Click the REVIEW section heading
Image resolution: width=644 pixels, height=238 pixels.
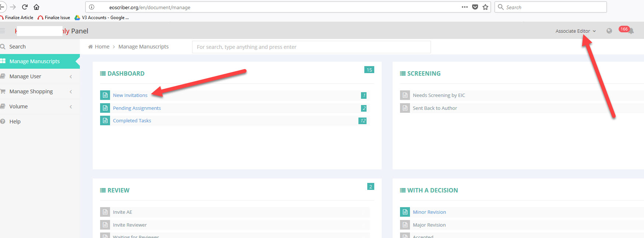click(118, 190)
